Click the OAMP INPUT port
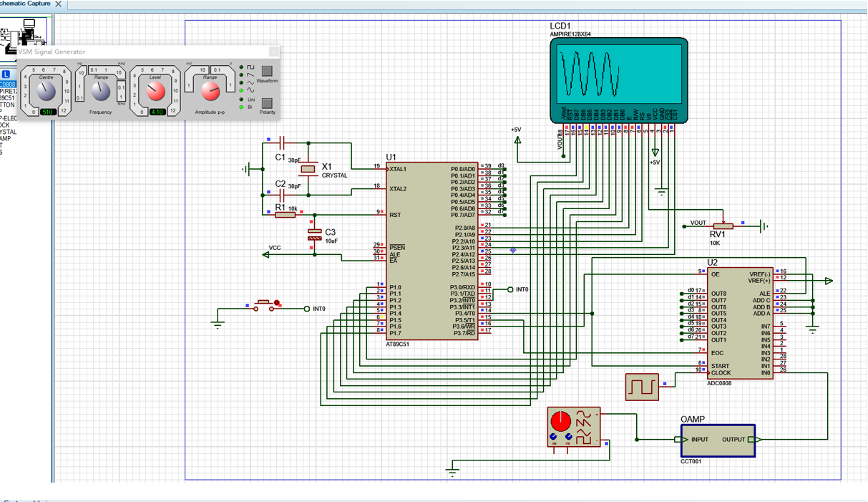The image size is (868, 502). [681, 440]
